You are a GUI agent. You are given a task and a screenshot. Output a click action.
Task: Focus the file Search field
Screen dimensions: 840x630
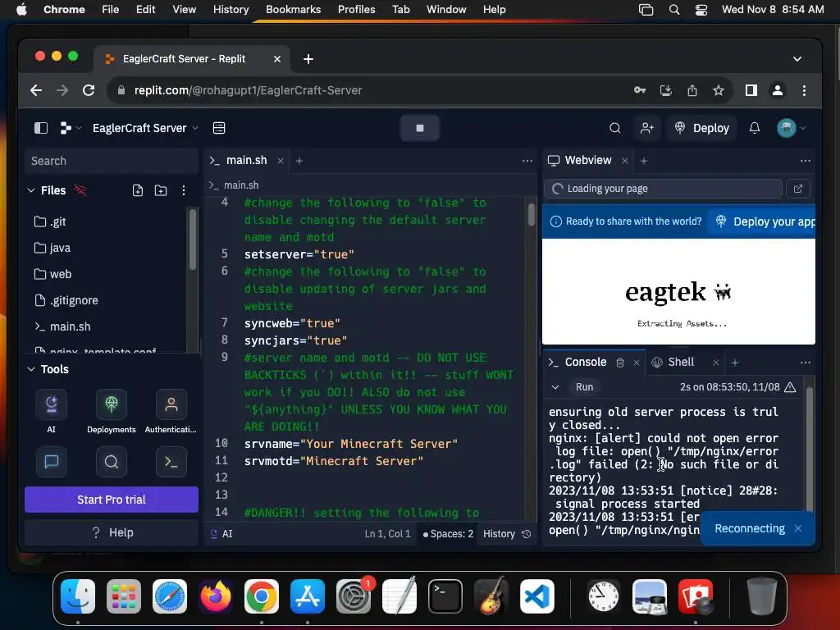tap(112, 161)
